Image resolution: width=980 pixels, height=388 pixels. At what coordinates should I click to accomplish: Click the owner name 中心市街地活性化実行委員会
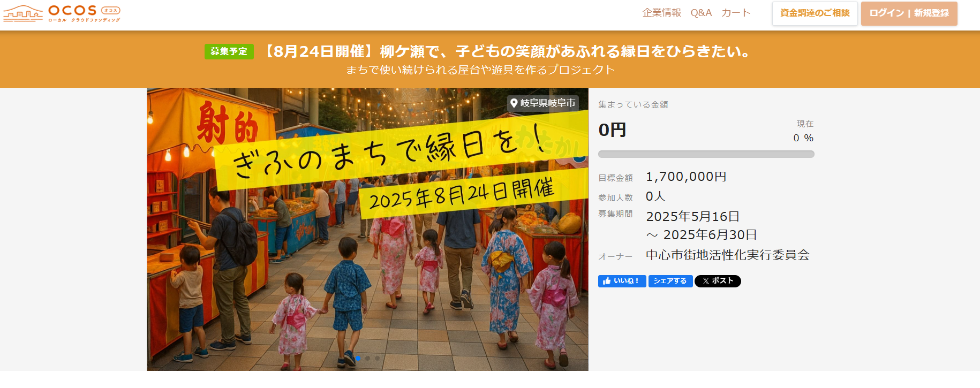728,255
